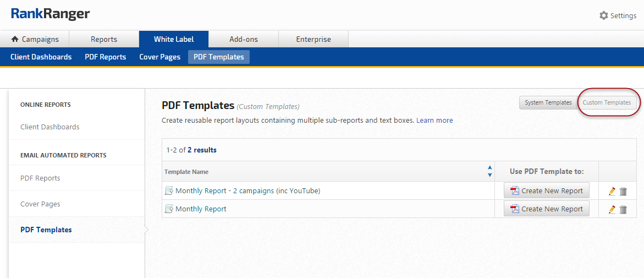Click the RankRanger logo

50,14
